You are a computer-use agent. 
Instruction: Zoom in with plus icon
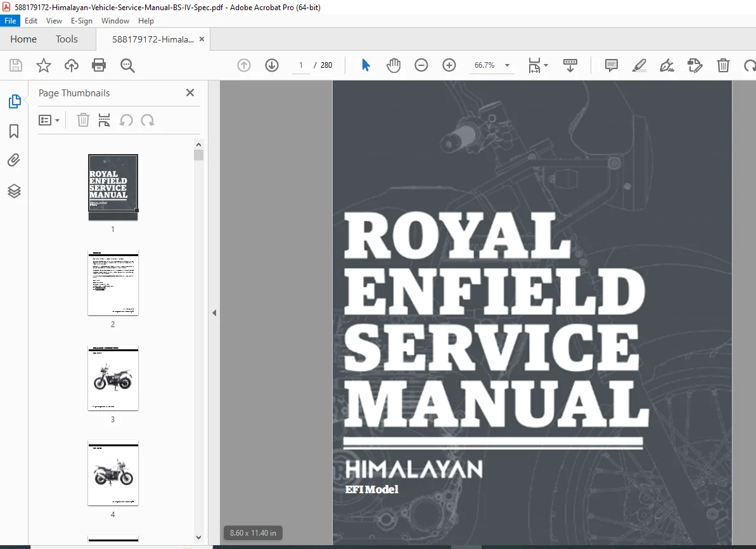click(x=449, y=65)
